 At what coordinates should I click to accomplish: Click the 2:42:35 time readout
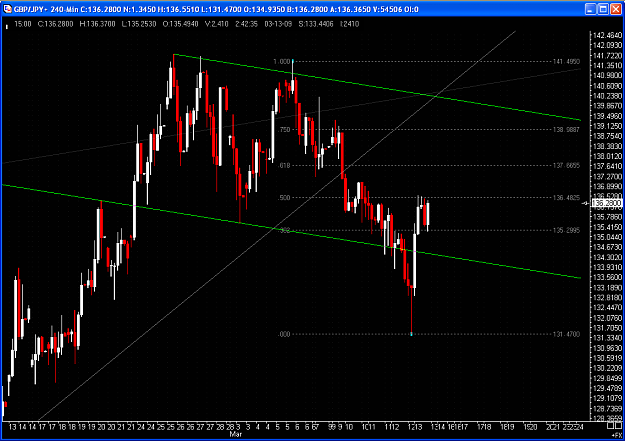click(x=246, y=24)
